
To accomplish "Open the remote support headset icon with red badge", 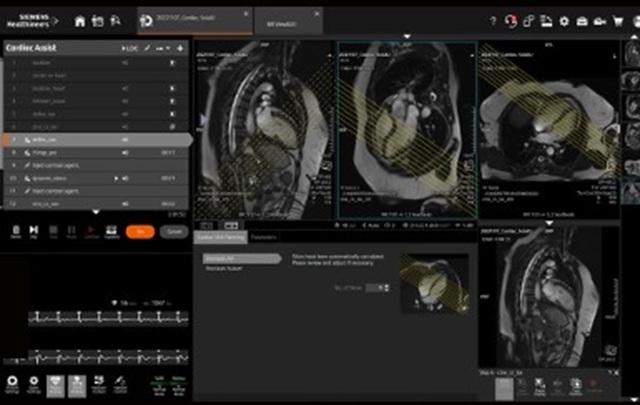I will tap(510, 21).
